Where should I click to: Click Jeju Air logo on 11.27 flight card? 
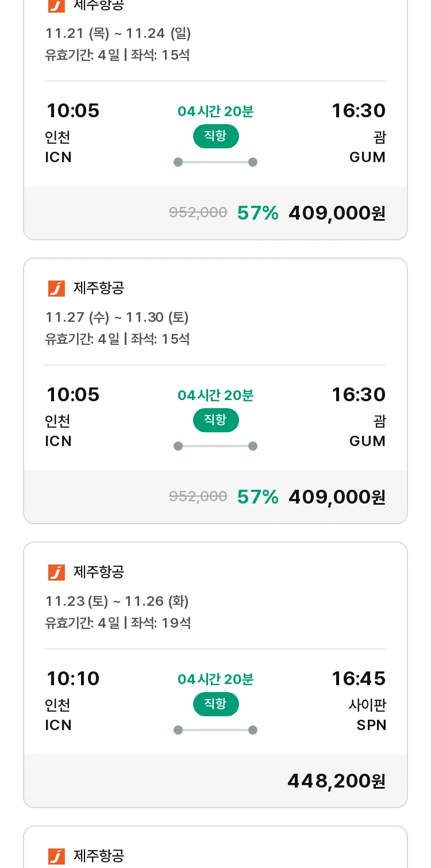pyautogui.click(x=56, y=288)
